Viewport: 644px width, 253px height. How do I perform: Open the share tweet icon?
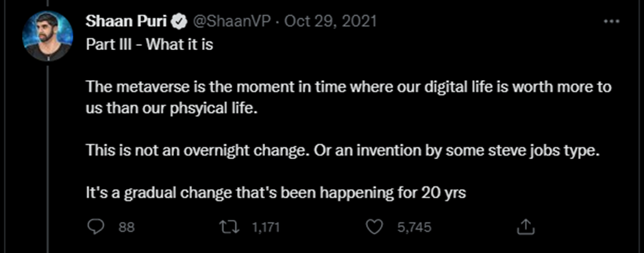coord(526,226)
